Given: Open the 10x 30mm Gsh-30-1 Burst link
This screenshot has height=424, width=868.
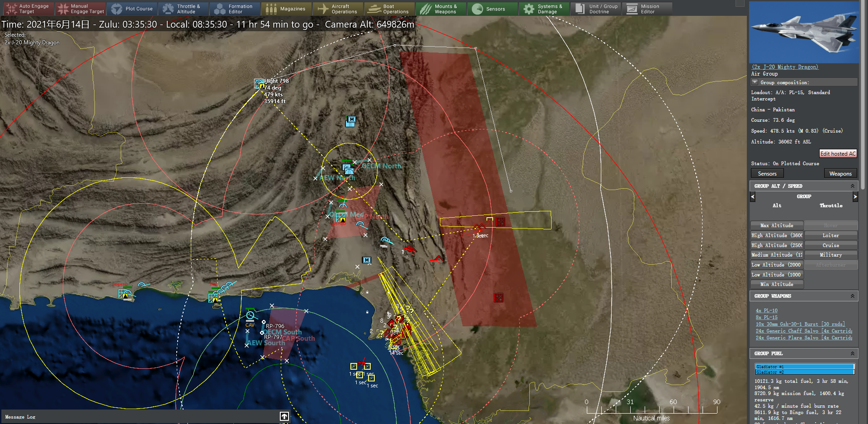Looking at the screenshot, I should point(800,324).
